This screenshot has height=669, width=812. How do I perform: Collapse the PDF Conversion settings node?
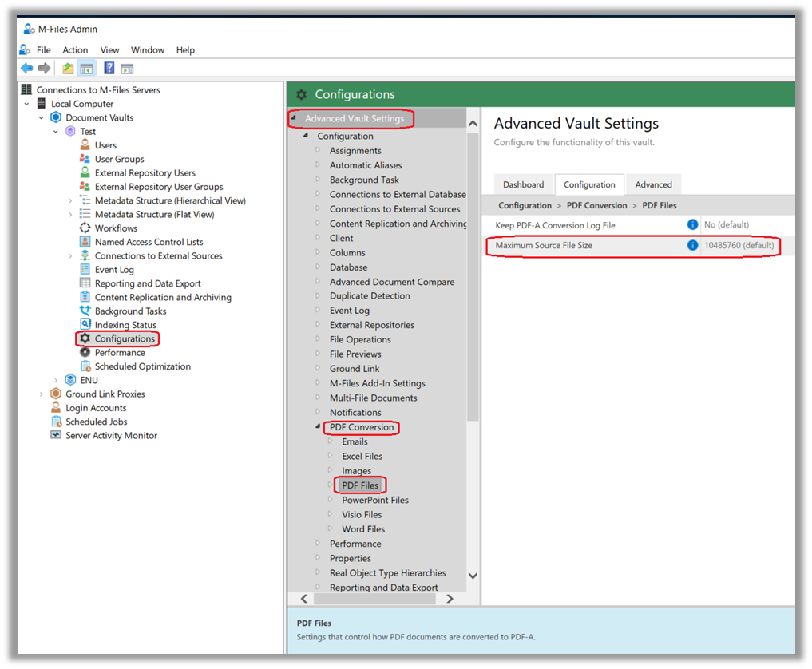coord(318,426)
